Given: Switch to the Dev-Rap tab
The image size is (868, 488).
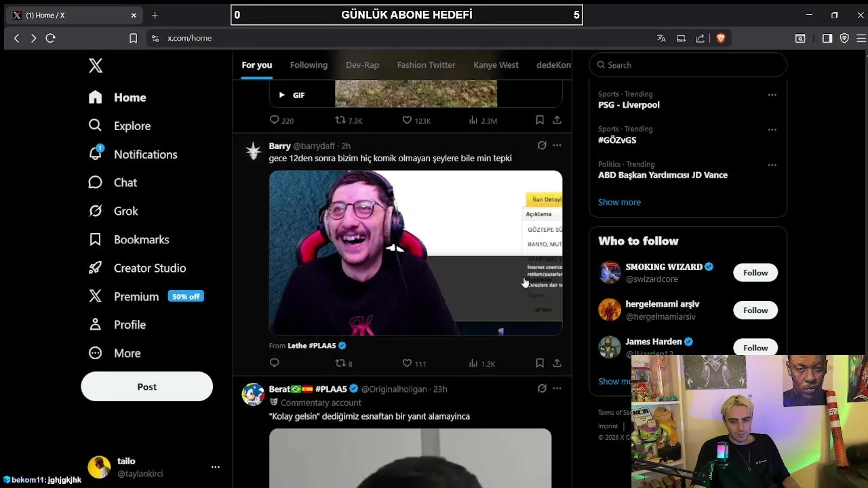Looking at the screenshot, I should tap(362, 65).
